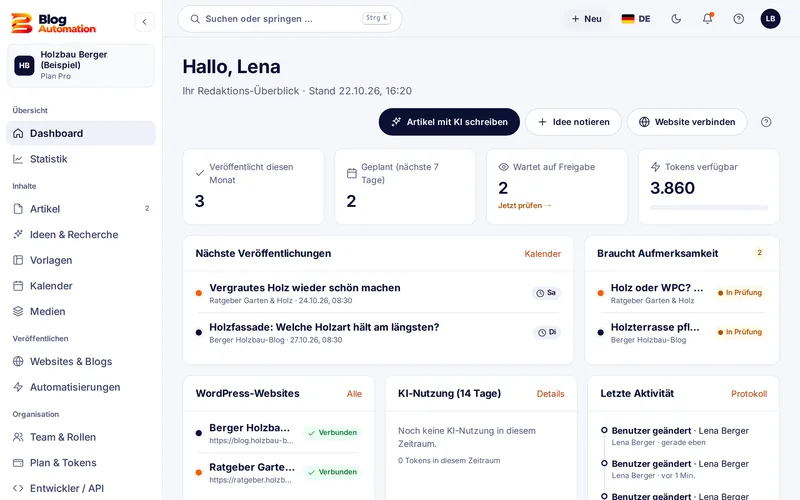Open help icon in top bar

(x=738, y=19)
